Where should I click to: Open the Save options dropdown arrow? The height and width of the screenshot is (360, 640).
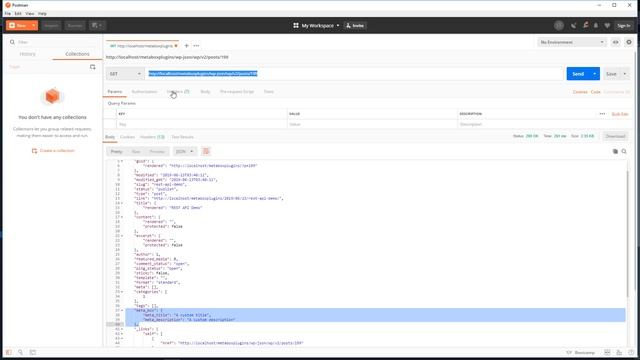[x=624, y=74]
